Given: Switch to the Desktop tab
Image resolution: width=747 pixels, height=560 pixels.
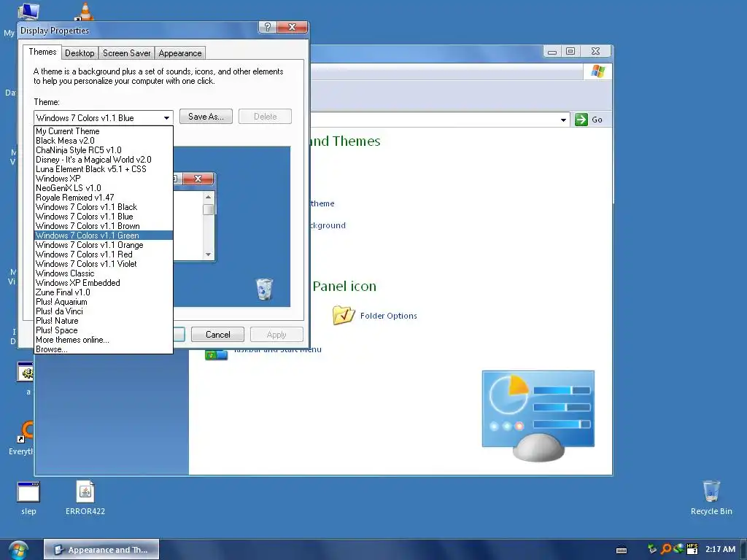Looking at the screenshot, I should pos(80,52).
